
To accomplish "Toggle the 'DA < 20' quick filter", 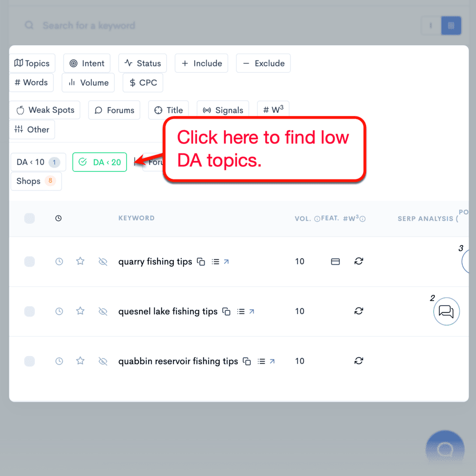I will pos(100,162).
